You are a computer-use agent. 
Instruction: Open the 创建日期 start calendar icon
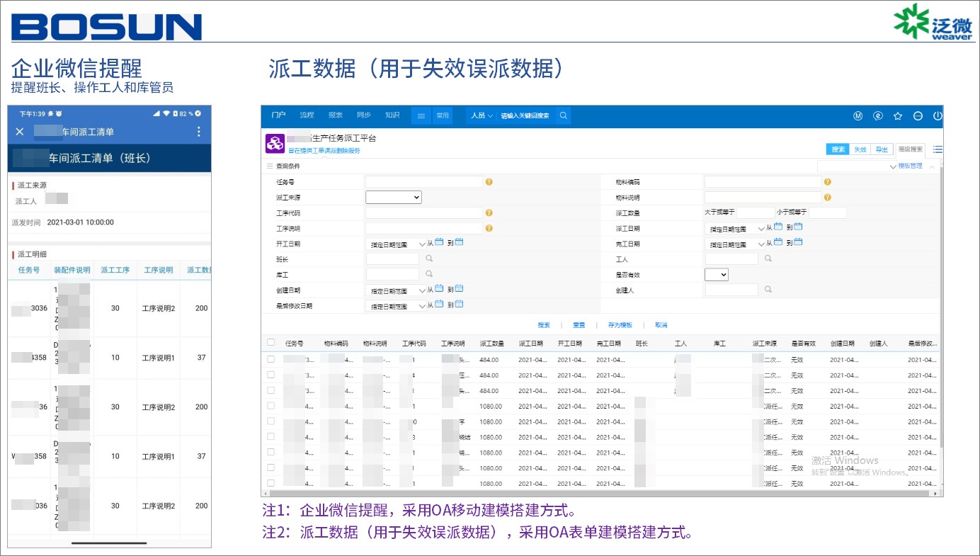pyautogui.click(x=439, y=289)
